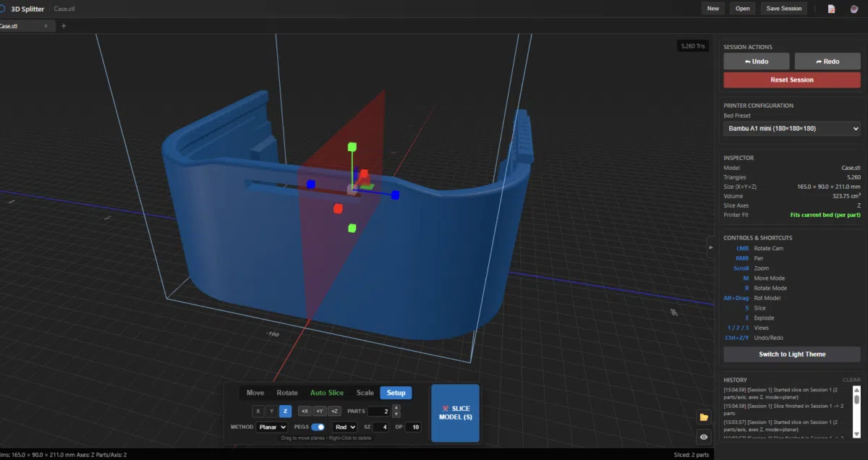Image resolution: width=868 pixels, height=460 pixels.
Task: Click the eye icon below the folder icon
Action: click(x=702, y=436)
